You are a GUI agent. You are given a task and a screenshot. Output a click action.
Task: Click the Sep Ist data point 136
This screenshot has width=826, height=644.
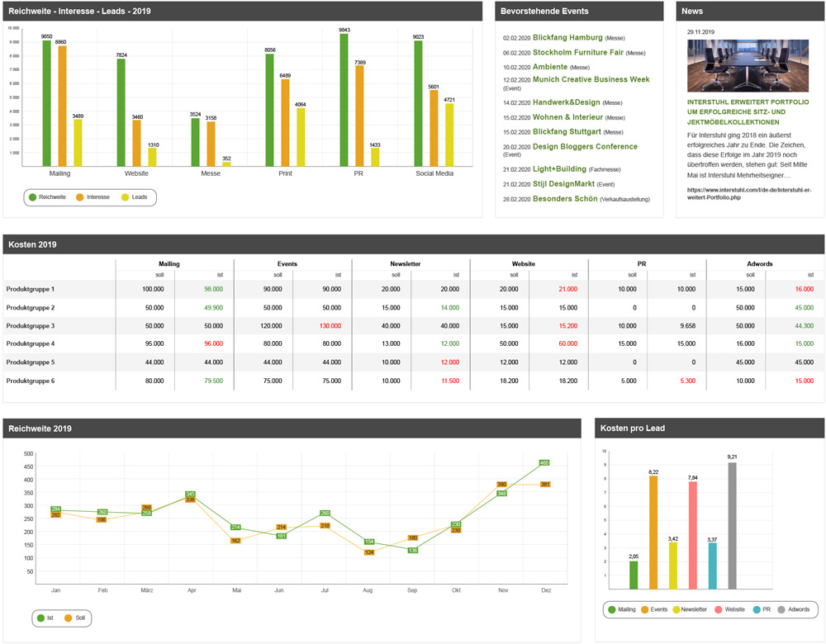pos(413,550)
